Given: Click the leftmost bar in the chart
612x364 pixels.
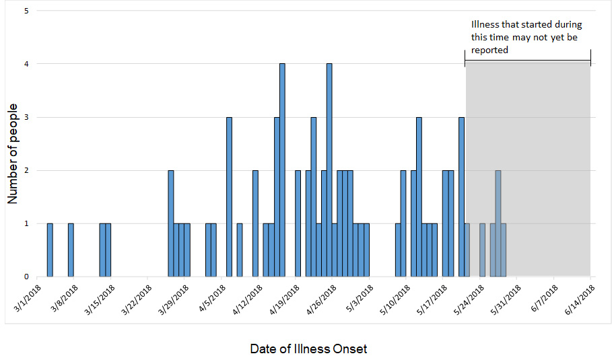Looking at the screenshot, I should coord(50,250).
